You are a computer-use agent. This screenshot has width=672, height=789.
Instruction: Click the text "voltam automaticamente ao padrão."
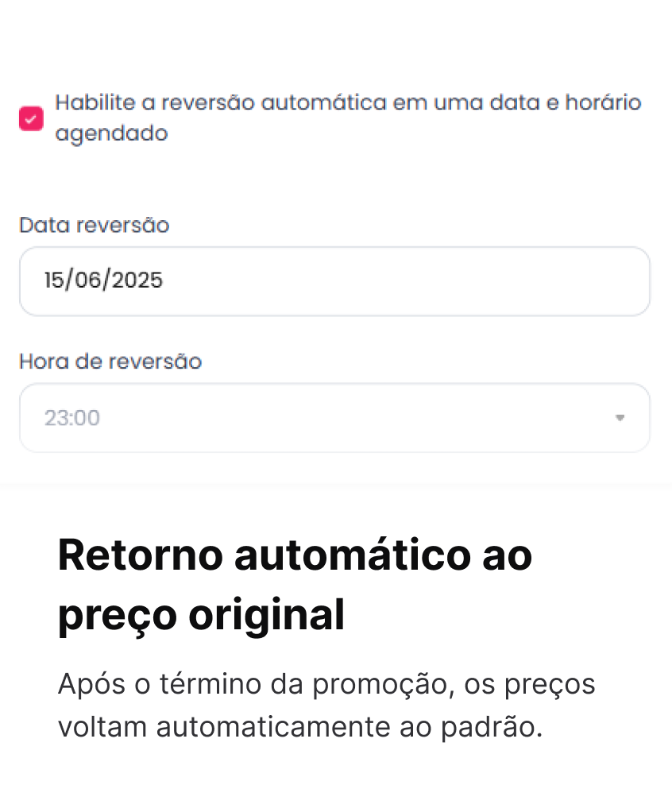[299, 728]
